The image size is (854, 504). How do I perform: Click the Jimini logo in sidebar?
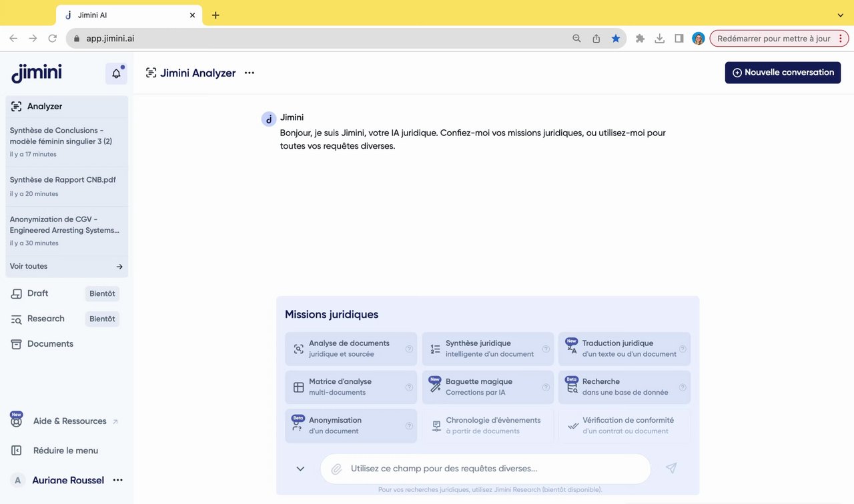tap(37, 73)
